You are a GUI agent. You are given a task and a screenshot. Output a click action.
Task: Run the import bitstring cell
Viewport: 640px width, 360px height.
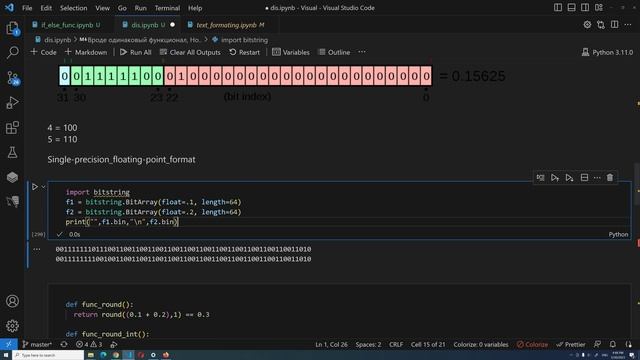(x=35, y=187)
